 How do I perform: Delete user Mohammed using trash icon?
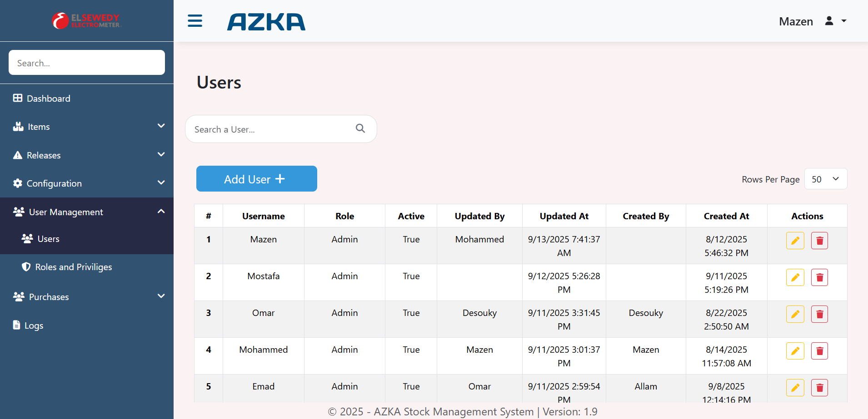tap(819, 351)
